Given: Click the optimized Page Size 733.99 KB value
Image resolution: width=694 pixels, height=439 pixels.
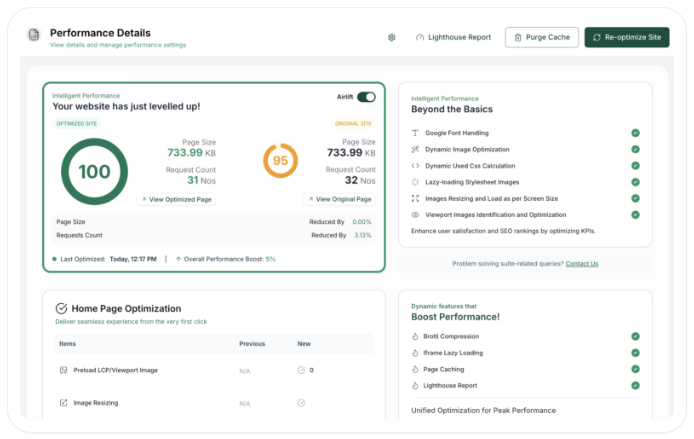Looking at the screenshot, I should pos(191,153).
